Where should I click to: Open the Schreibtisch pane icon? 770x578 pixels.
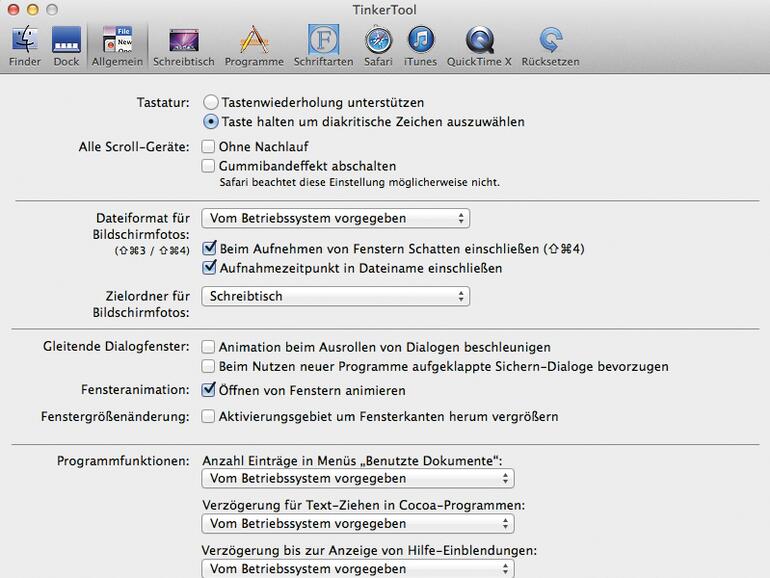(184, 40)
